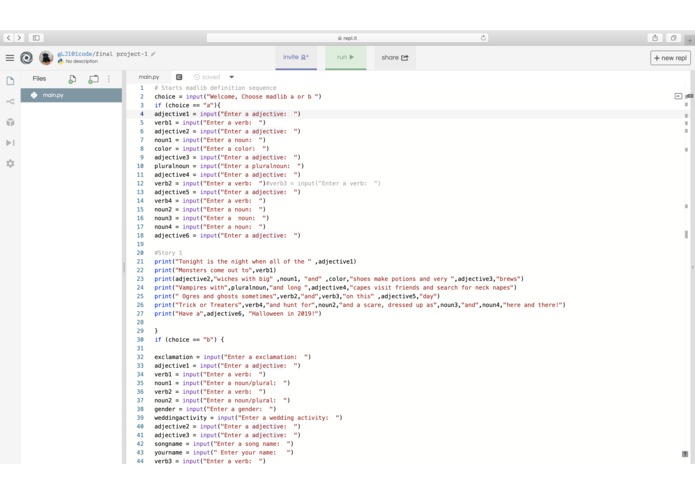Click the 'Enter a pluralnoun:' input line
This screenshot has width=695, height=494.
[229, 166]
